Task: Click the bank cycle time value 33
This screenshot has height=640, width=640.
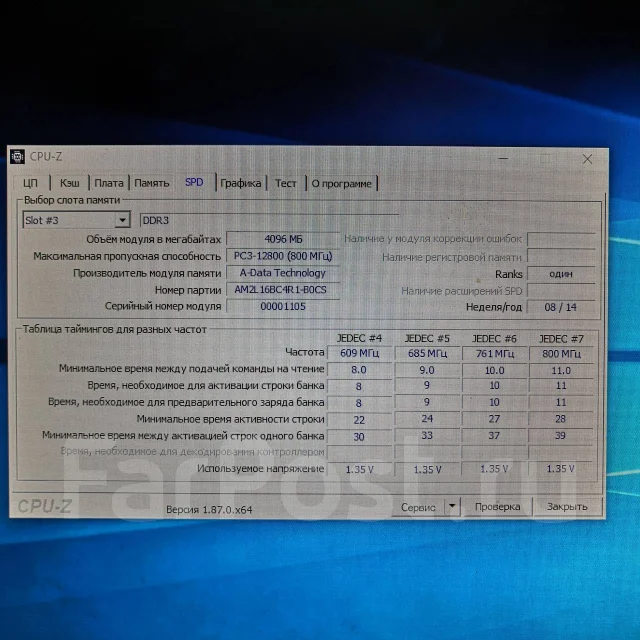Action: coord(427,436)
